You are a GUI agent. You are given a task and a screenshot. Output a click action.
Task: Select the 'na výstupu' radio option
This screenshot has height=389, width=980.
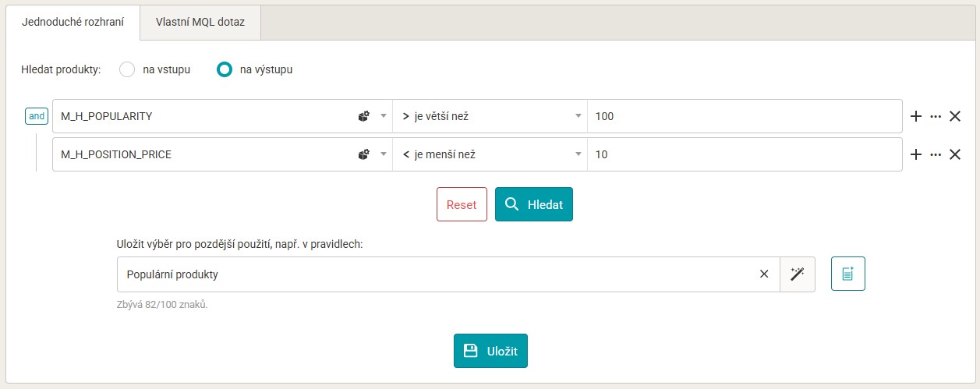click(x=225, y=69)
